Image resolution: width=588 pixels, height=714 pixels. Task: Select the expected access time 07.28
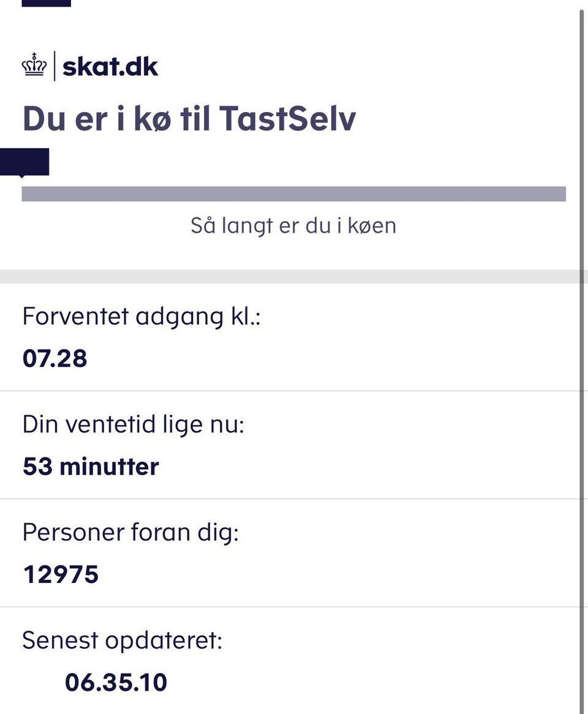[55, 358]
